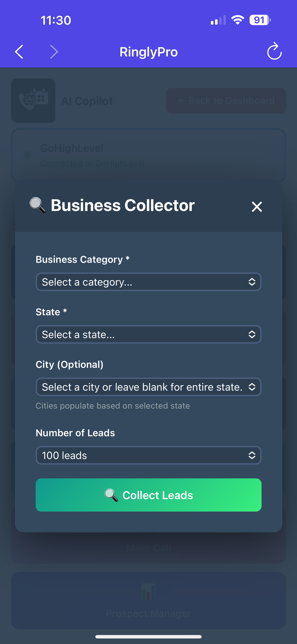Click the GoHighLevel connection card
The height and width of the screenshot is (644, 297).
tap(148, 155)
